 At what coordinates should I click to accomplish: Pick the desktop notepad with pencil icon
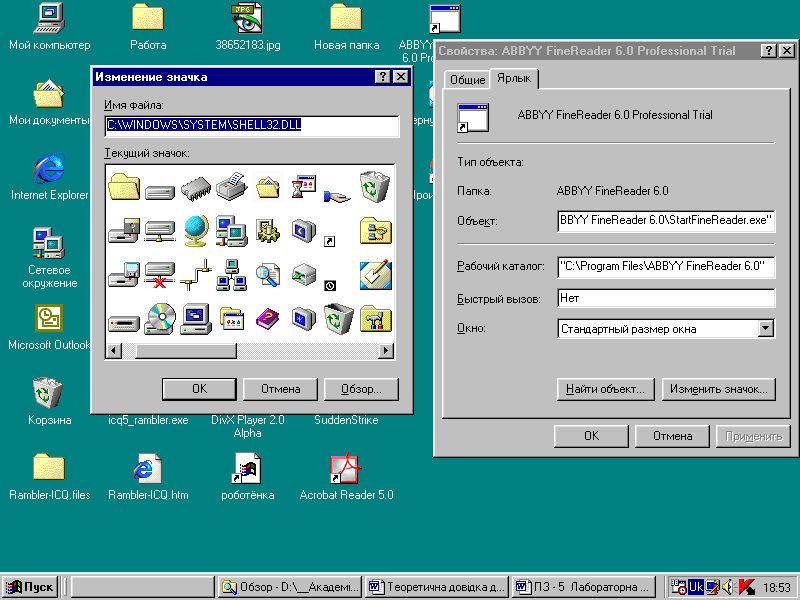pos(376,274)
